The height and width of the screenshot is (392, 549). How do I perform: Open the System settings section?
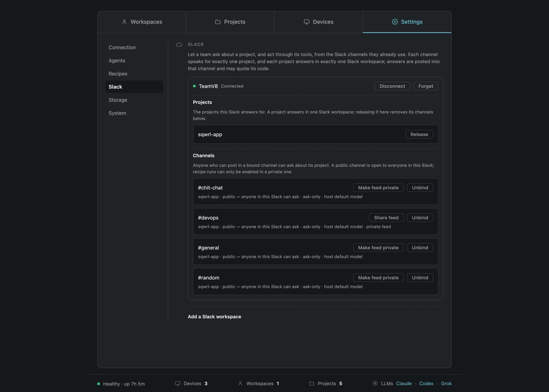(x=134, y=113)
